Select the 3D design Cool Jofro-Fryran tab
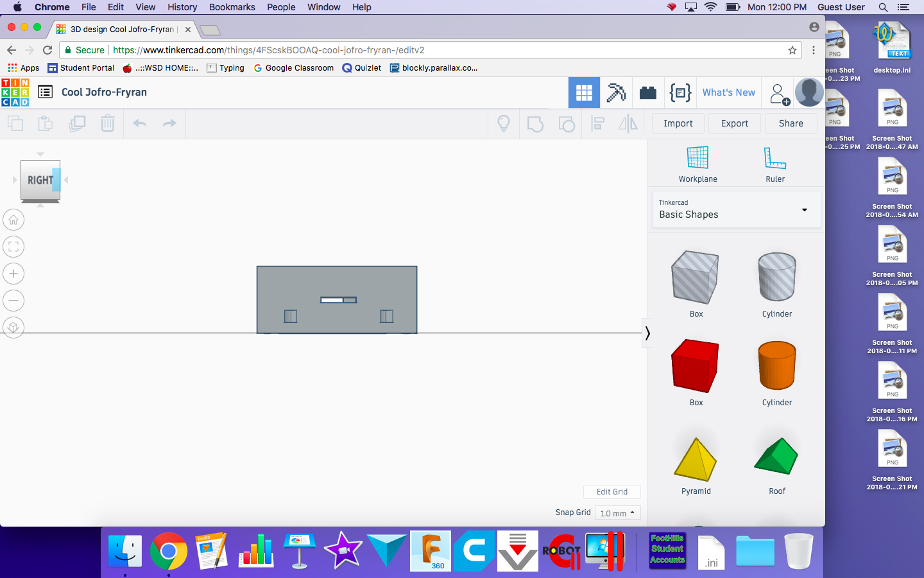The height and width of the screenshot is (578, 924). (122, 29)
